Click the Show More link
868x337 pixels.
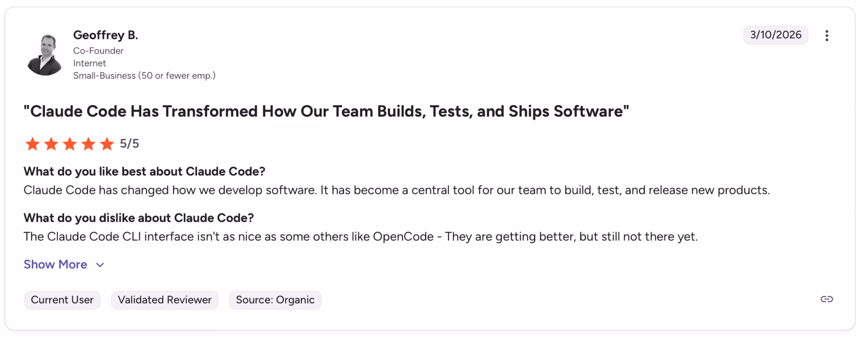[56, 265]
